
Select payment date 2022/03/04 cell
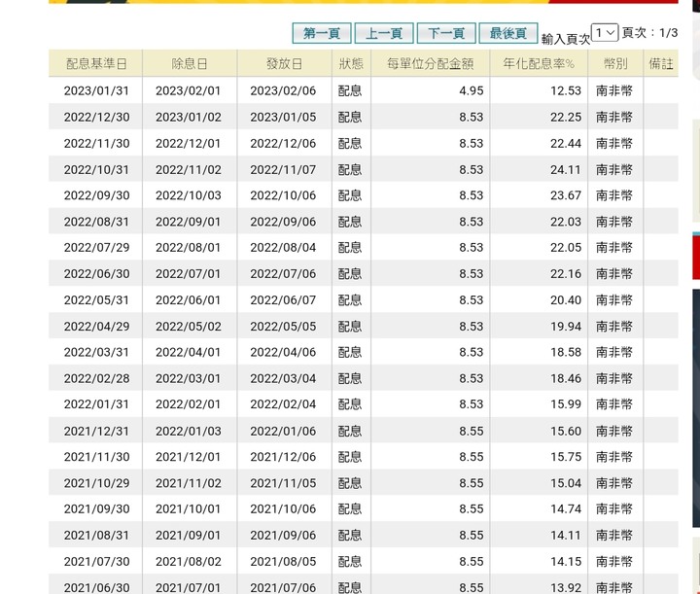tap(283, 378)
